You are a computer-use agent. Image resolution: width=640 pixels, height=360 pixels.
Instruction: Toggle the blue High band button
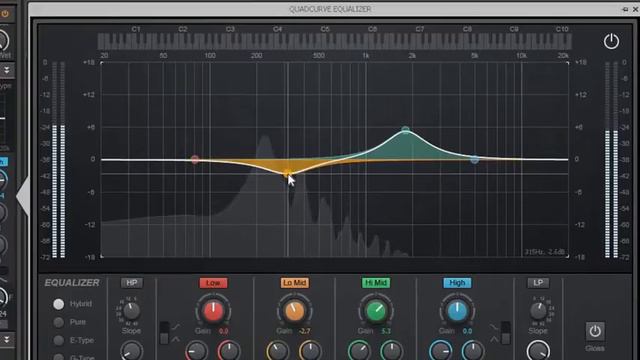pyautogui.click(x=457, y=282)
